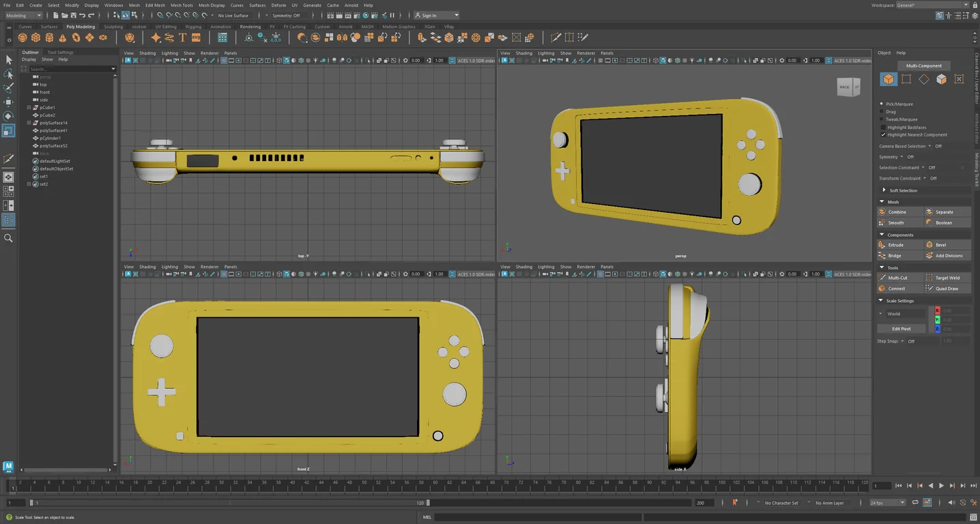
Task: Click the polygon sphere shelf icon
Action: [x=23, y=38]
